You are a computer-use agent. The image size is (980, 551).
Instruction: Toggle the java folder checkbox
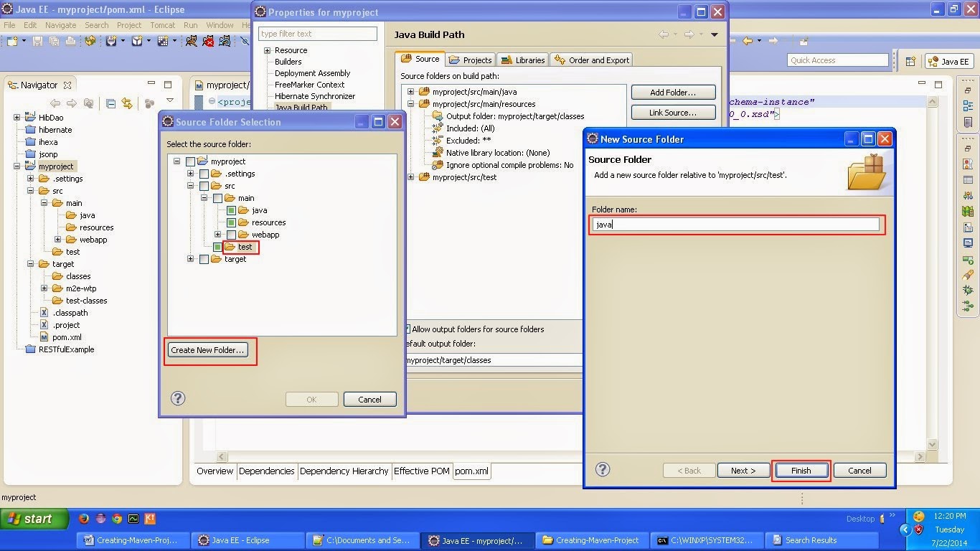[x=231, y=210]
